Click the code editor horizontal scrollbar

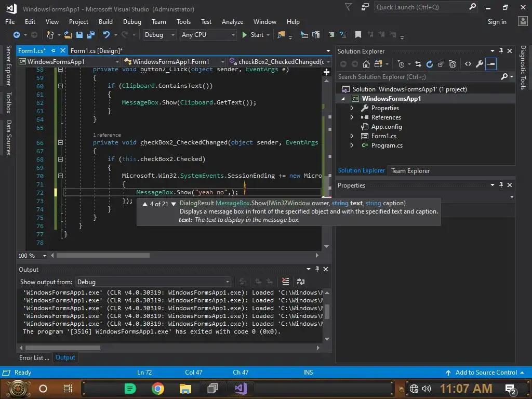coord(103,255)
